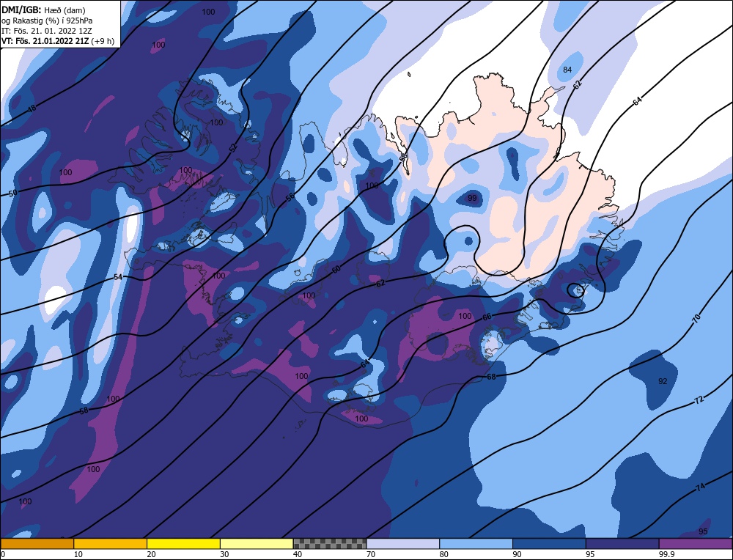Click the '92' humidity value on map
Image resolution: width=733 pixels, height=560 pixels.
point(663,381)
